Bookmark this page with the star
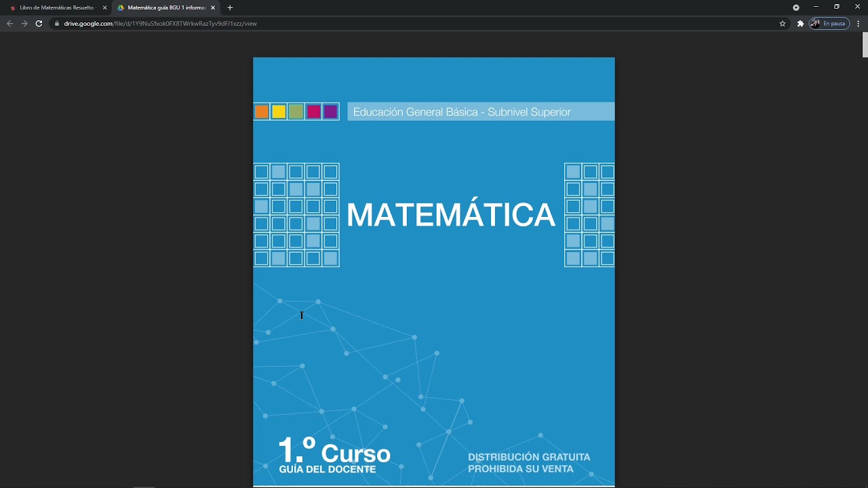The image size is (868, 488). 783,23
